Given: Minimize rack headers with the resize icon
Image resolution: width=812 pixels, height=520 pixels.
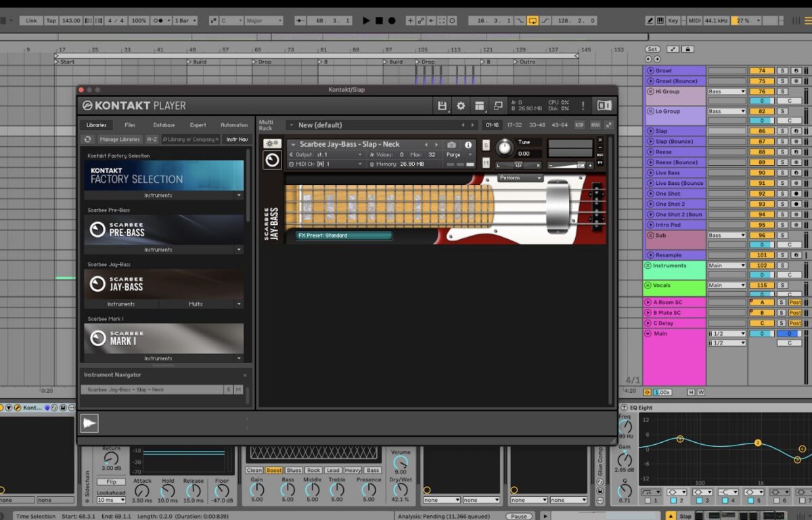Looking at the screenshot, I should (609, 125).
